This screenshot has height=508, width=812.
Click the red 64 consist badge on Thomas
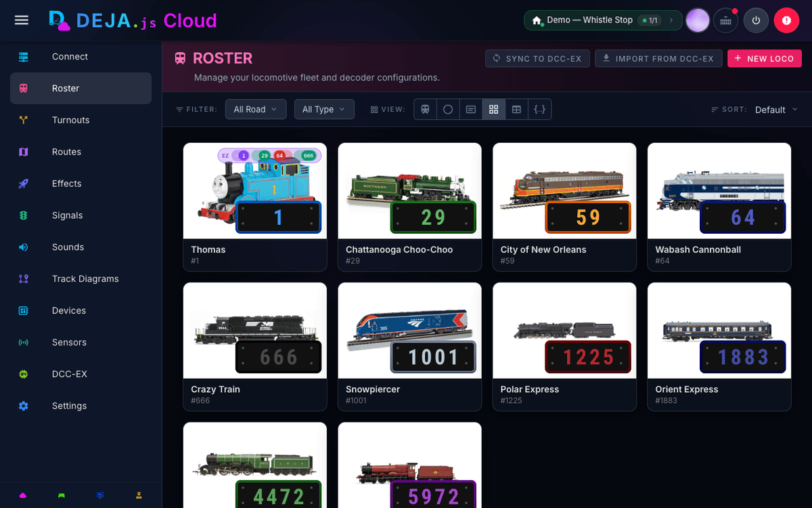tap(279, 156)
